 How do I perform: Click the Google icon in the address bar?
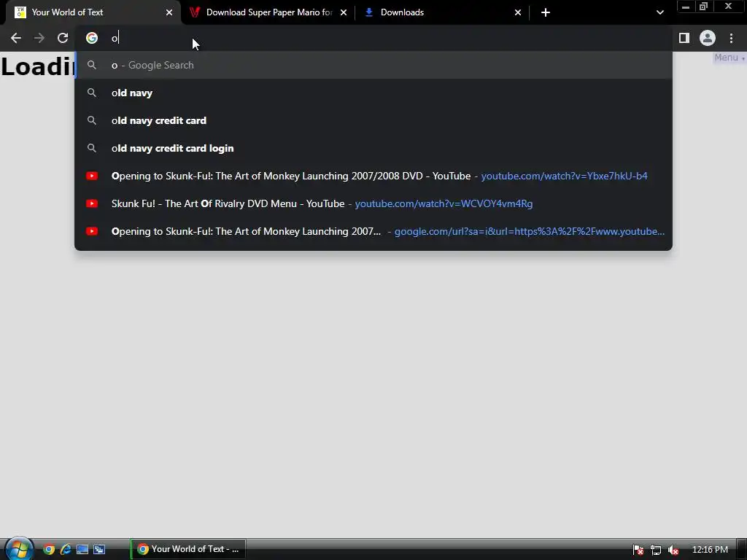coord(92,38)
